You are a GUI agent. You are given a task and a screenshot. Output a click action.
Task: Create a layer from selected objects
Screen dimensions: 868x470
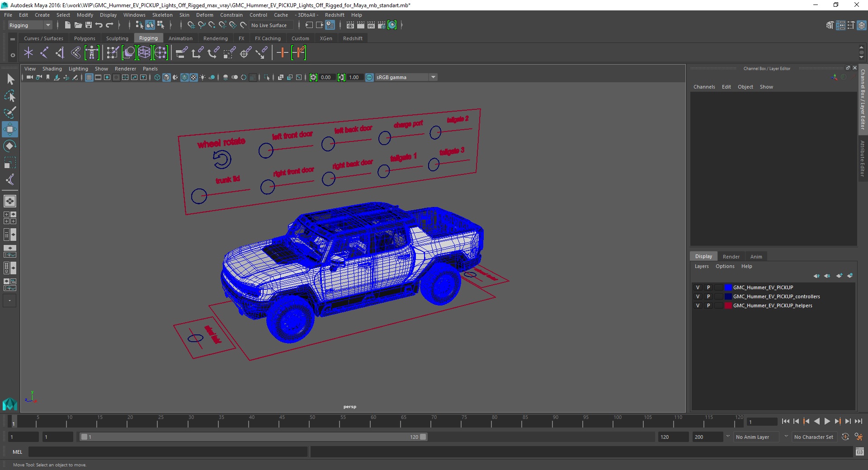point(850,276)
